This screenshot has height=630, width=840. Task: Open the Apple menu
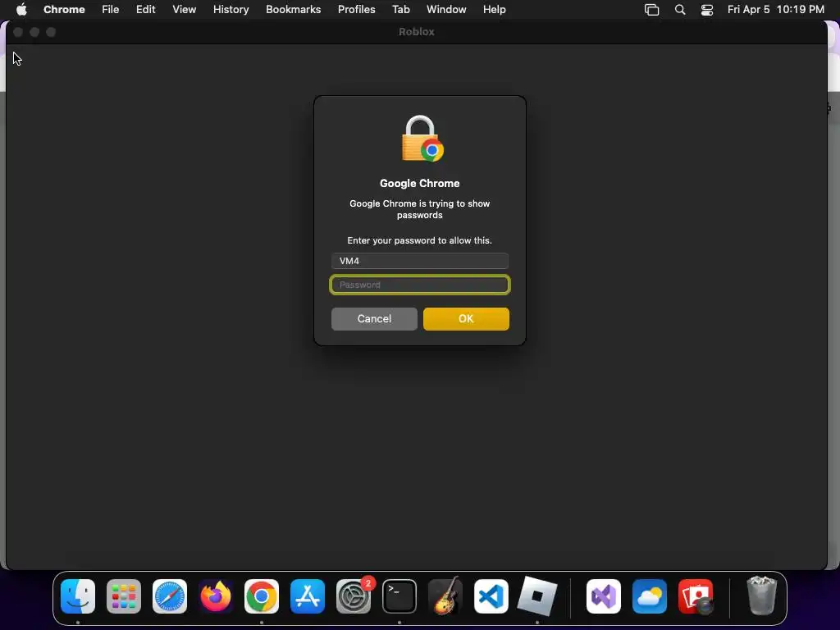(21, 10)
